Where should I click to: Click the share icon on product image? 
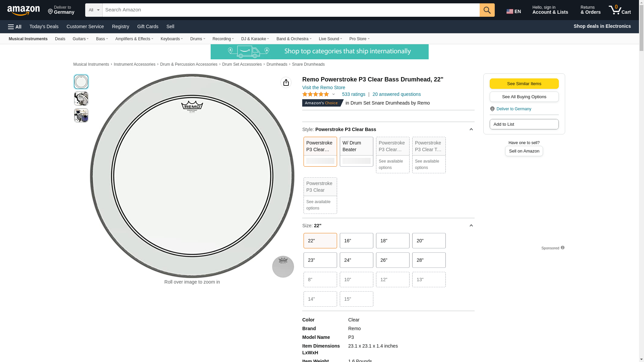(286, 82)
